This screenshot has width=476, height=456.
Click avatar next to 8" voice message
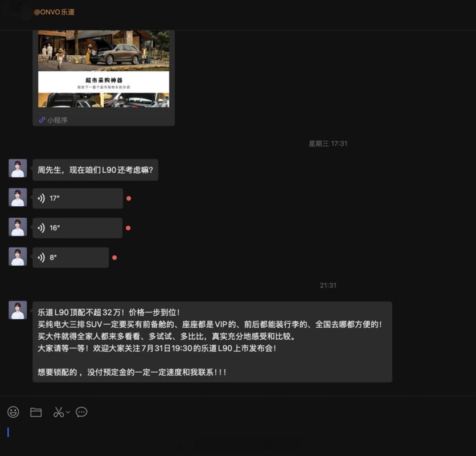point(18,256)
